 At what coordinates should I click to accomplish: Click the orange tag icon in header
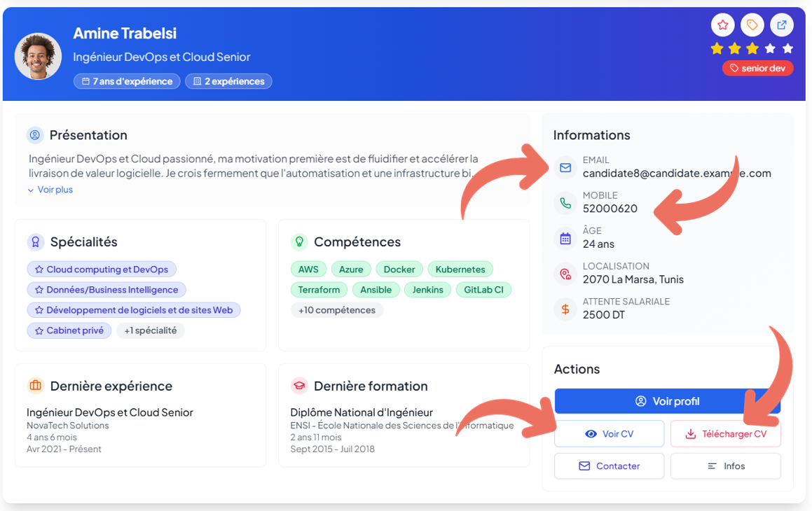point(752,25)
